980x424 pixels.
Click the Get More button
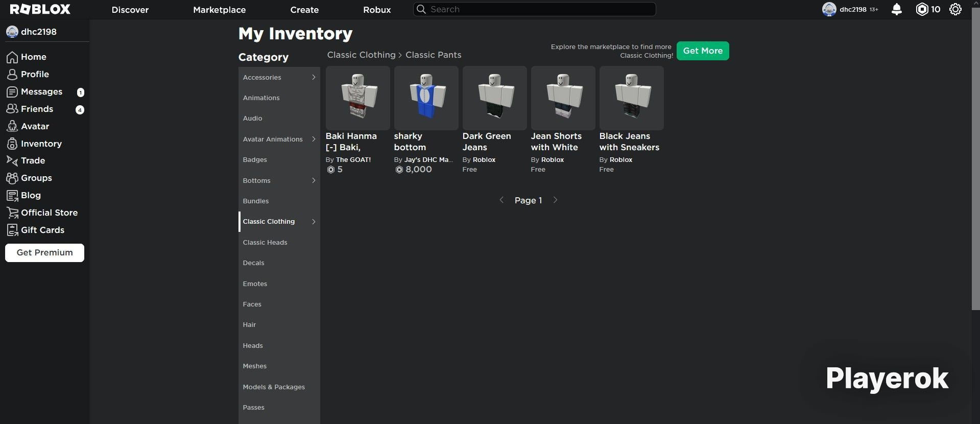click(703, 51)
